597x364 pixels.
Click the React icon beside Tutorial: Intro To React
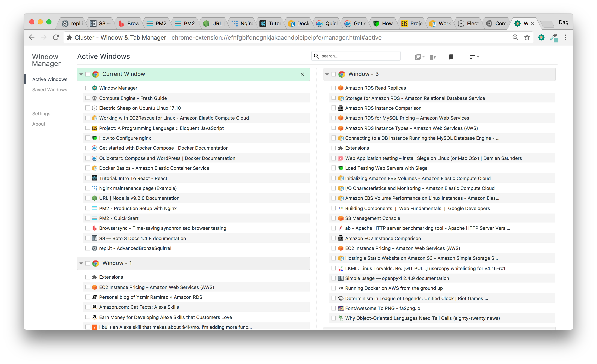coord(95,178)
